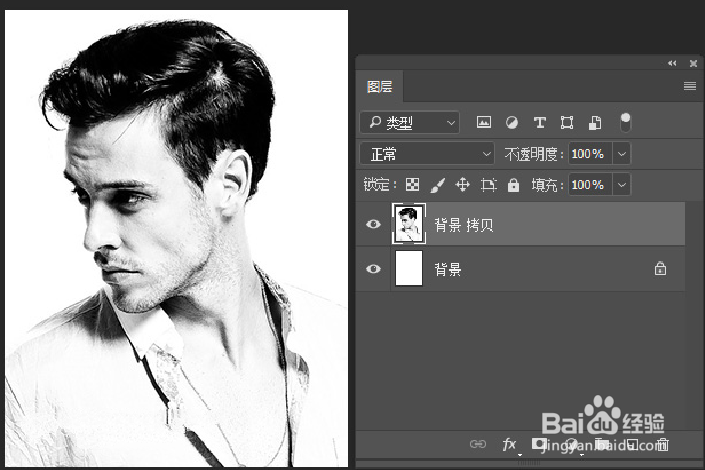The image size is (705, 470).
Task: Filter for smart object layers icon
Action: click(x=595, y=122)
